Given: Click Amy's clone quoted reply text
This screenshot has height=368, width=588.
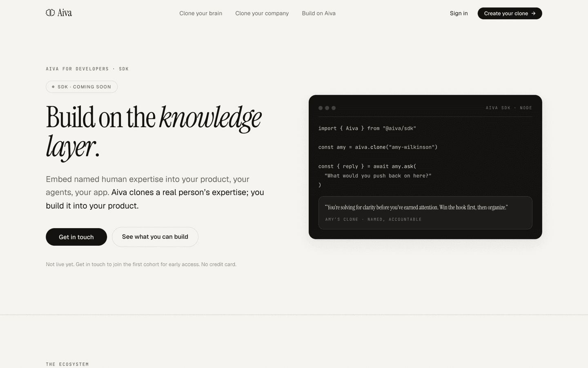Looking at the screenshot, I should point(416,207).
